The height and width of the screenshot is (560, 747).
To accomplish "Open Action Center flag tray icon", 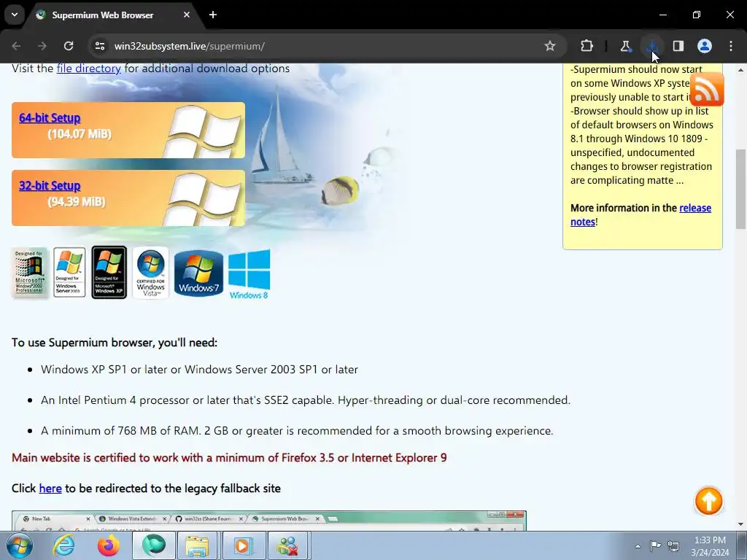I will [656, 545].
